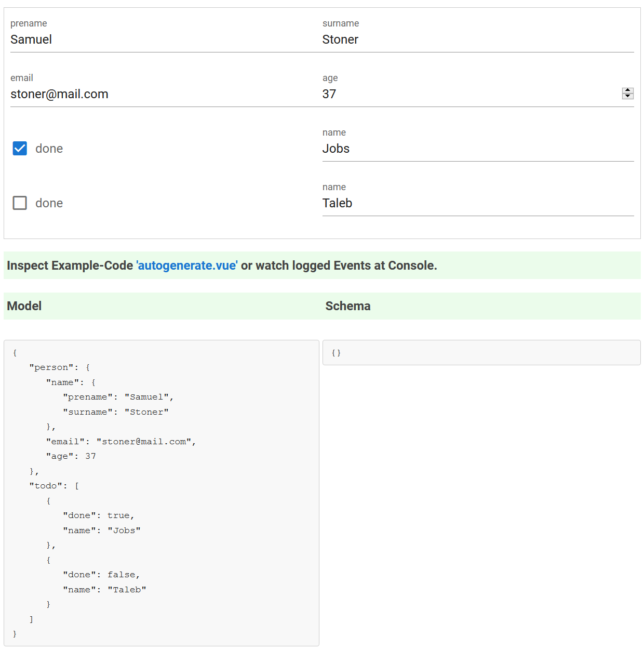Image resolution: width=644 pixels, height=650 pixels.
Task: Click the "done": false JSON line
Action: (102, 575)
